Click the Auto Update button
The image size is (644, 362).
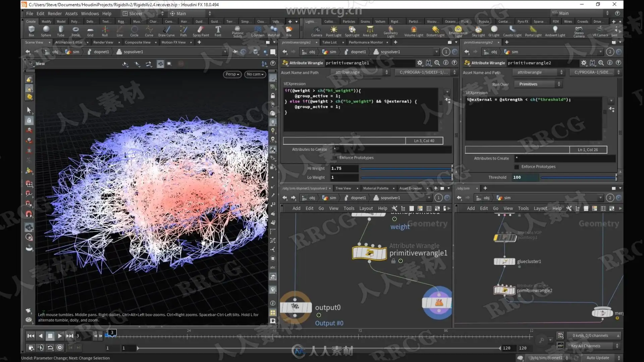point(598,358)
